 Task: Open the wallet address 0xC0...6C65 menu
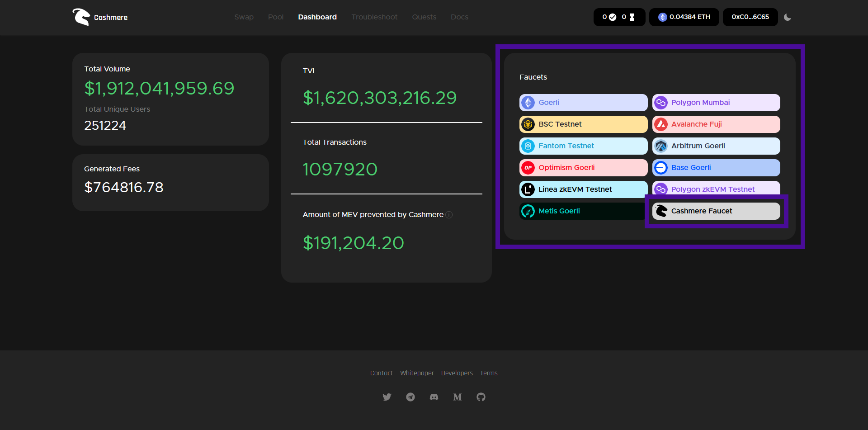[x=750, y=17]
